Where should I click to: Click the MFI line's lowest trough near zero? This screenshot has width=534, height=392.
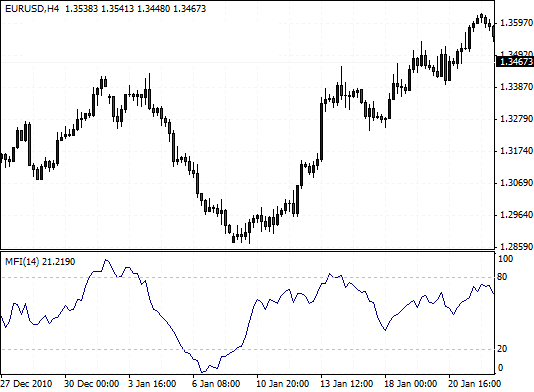[203, 372]
